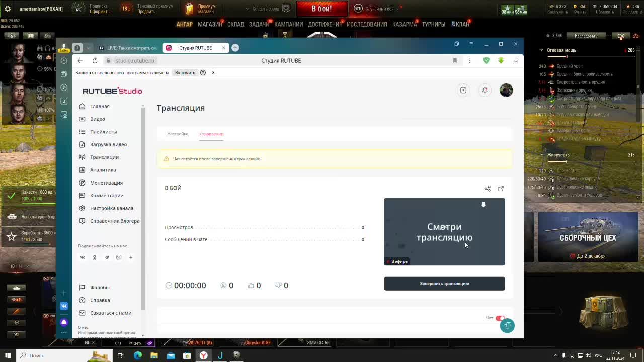This screenshot has width=644, height=362.
Task: Bookmark the page in the browser toolbar
Action: click(455, 61)
